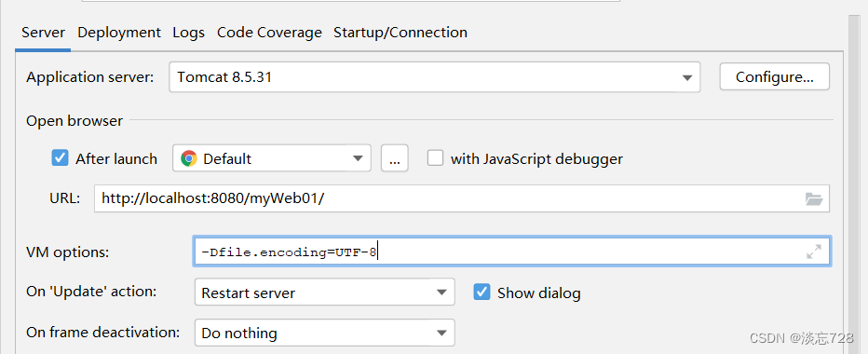Screen dimensions: 868x354
Task: Open the Startup/Connection tab
Action: pyautogui.click(x=400, y=33)
